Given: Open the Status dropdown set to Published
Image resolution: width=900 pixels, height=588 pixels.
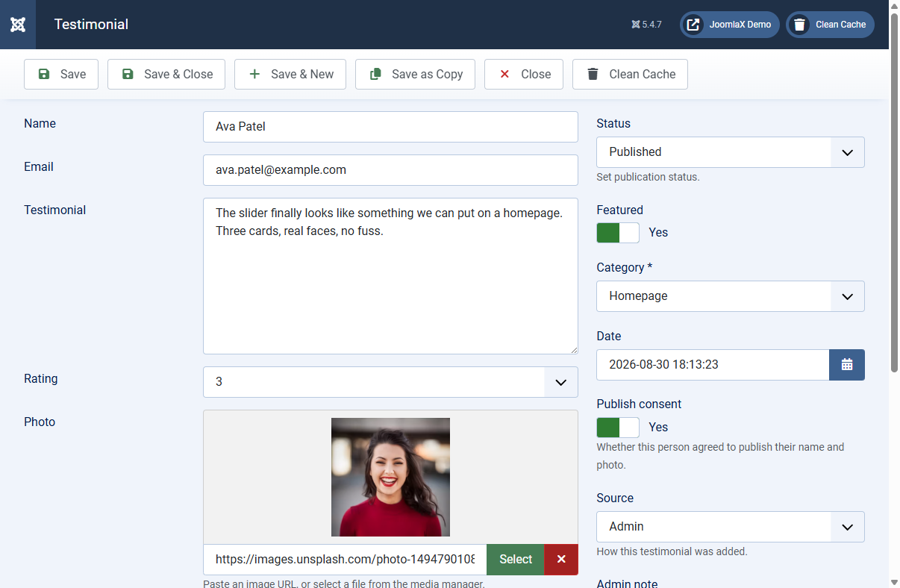Looking at the screenshot, I should pos(731,152).
